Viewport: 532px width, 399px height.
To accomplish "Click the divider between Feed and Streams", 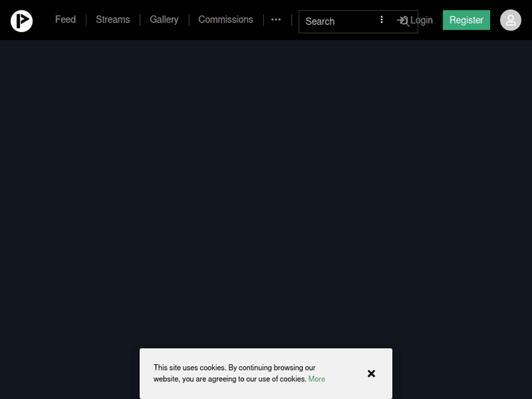I will pyautogui.click(x=86, y=20).
